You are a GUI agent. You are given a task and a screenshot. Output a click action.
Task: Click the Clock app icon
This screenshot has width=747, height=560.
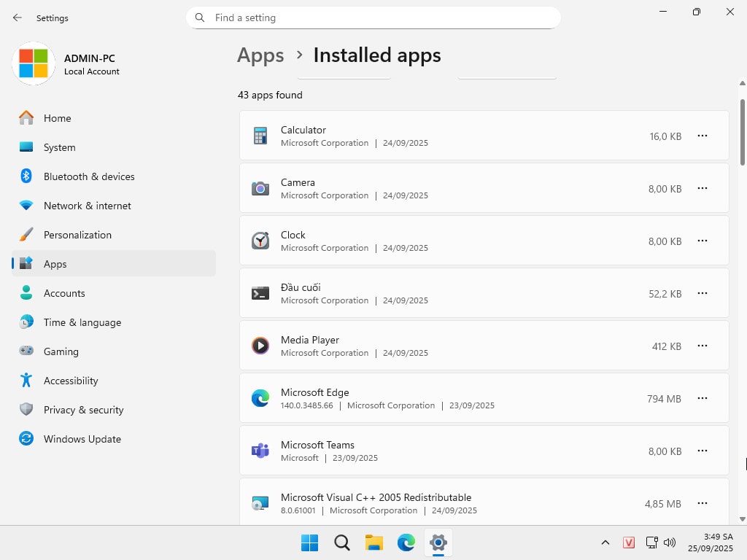260,241
